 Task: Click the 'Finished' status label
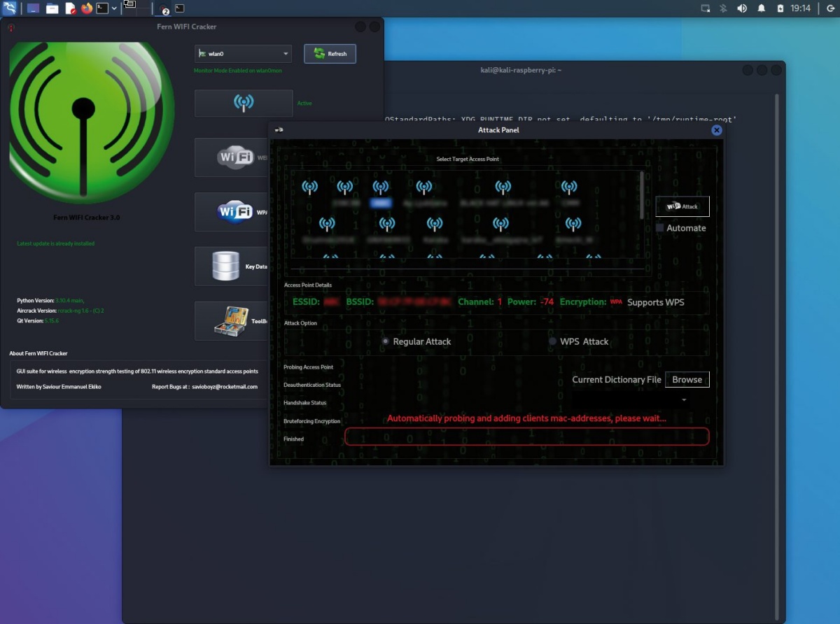tap(293, 439)
